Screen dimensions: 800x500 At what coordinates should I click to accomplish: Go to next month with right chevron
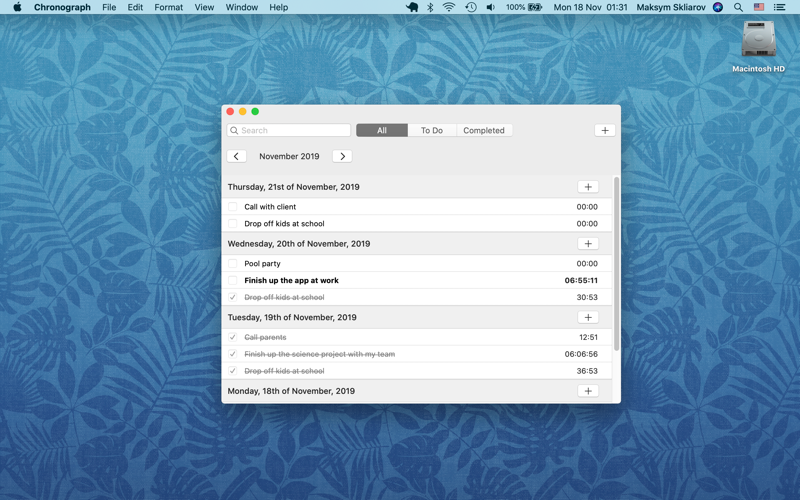(x=342, y=156)
